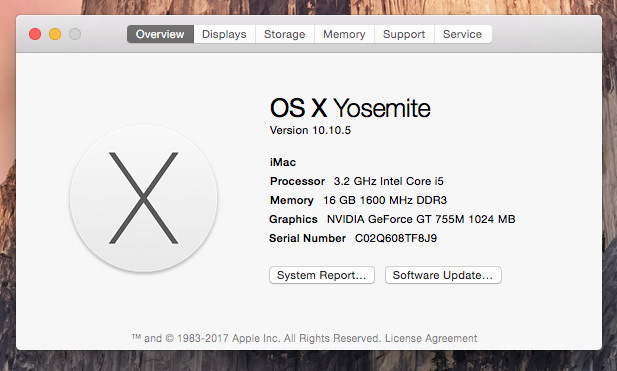Minimize window with the yellow button
Viewport: 617px width, 371px height.
[x=55, y=34]
